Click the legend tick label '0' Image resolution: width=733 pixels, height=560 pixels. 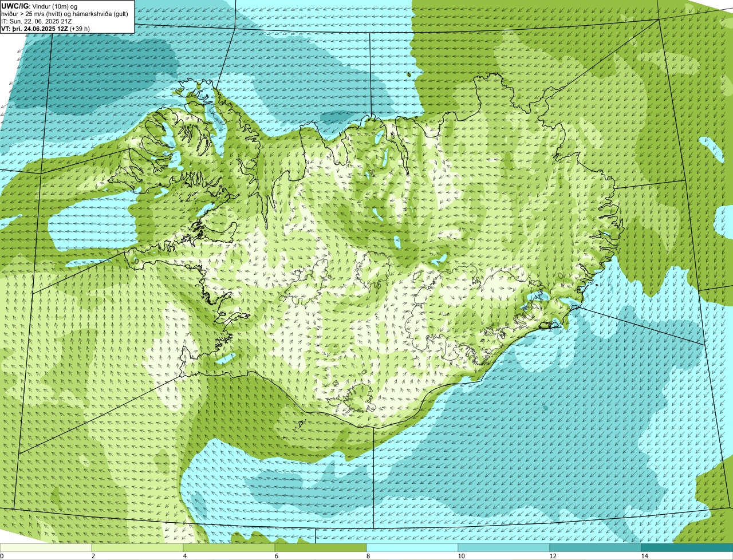[x=2, y=556]
